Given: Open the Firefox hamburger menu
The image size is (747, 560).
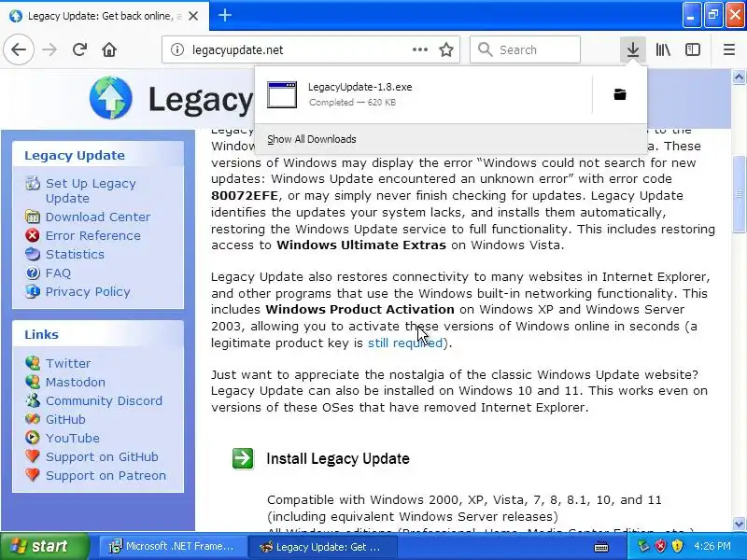Looking at the screenshot, I should 729,49.
